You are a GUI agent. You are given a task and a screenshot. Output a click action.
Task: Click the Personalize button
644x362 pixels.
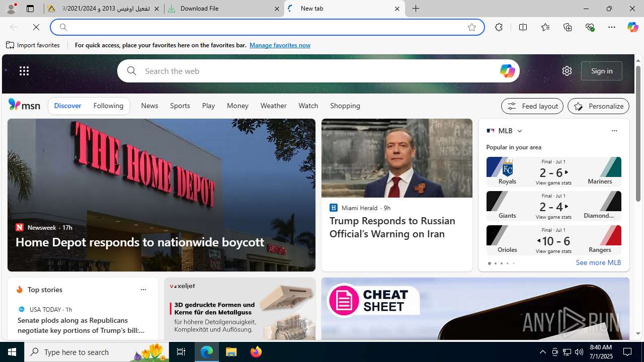[598, 106]
